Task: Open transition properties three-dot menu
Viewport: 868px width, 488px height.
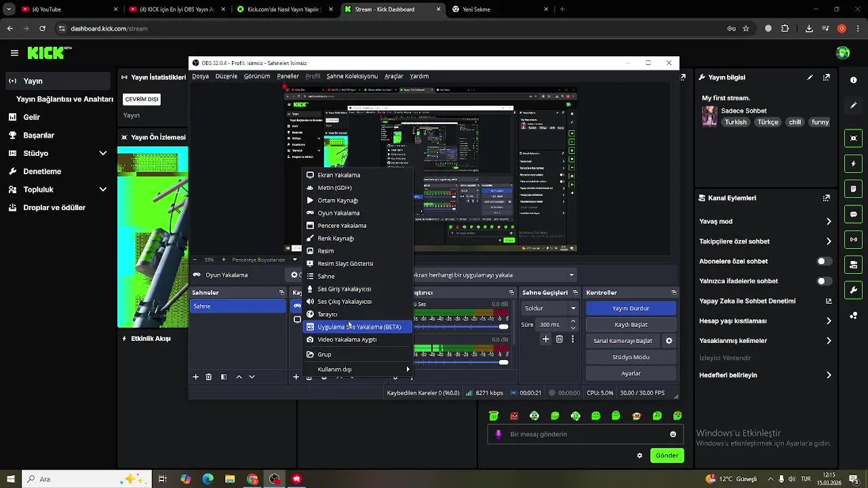Action: 573,339
